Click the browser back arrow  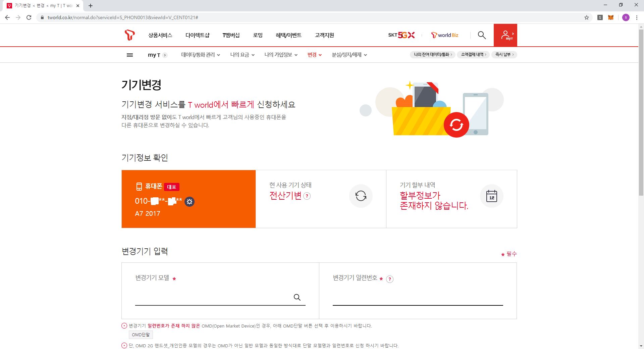point(7,17)
